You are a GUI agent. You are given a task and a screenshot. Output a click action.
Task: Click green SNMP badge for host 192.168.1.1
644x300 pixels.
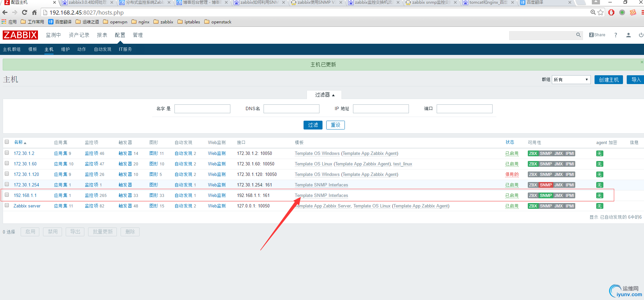click(x=546, y=196)
